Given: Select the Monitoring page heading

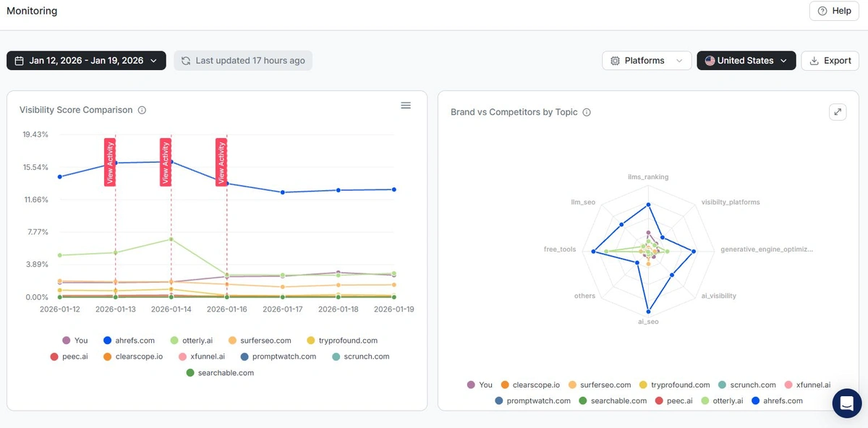Looking at the screenshot, I should [x=31, y=11].
